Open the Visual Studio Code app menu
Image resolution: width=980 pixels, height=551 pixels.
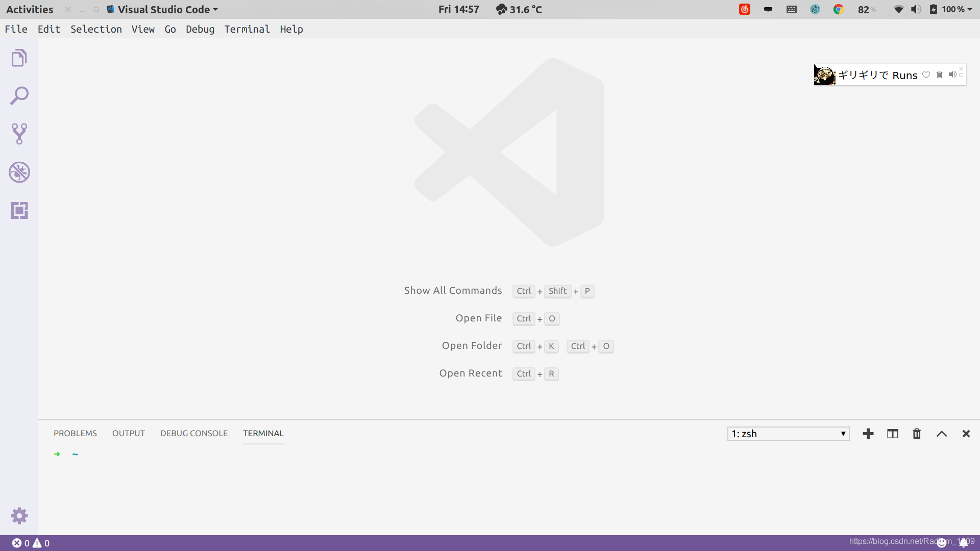[x=162, y=9]
